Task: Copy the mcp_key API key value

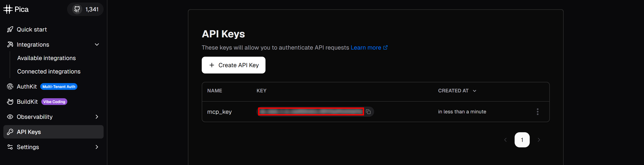Action: point(368,112)
